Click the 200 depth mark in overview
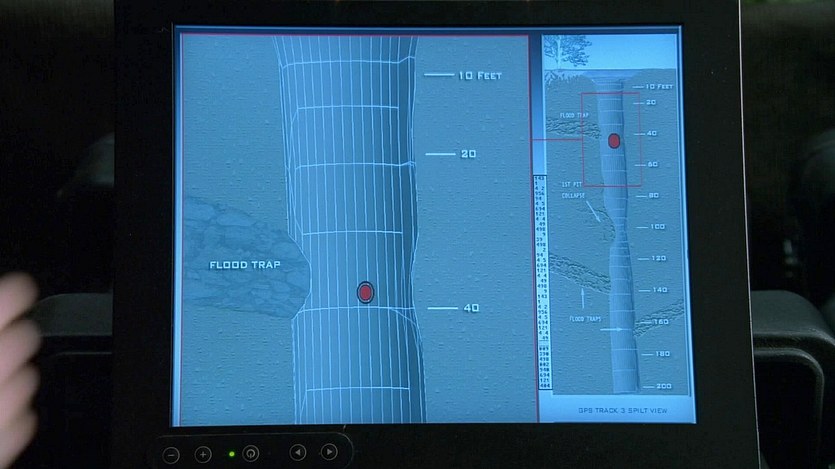The height and width of the screenshot is (469, 835). click(x=662, y=385)
